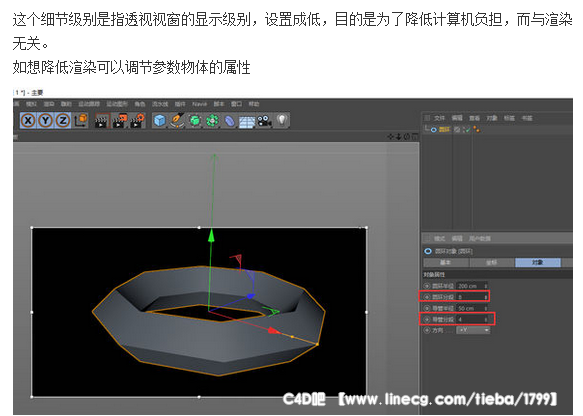Viewport: 583px width, 416px height.
Task: Select the spline pen tool icon
Action: [x=177, y=121]
